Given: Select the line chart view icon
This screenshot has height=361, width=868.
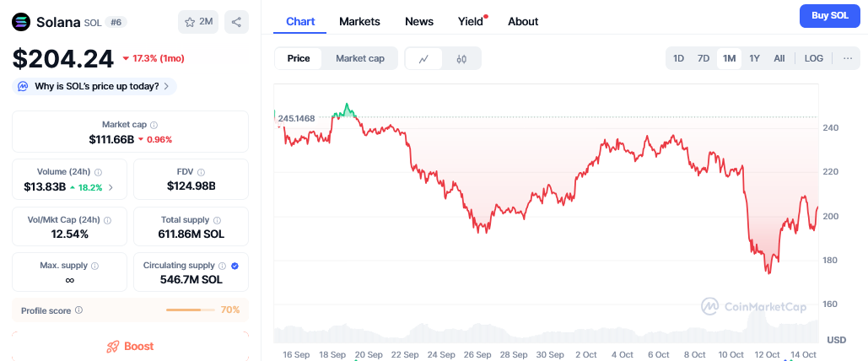Looking at the screenshot, I should tap(423, 58).
